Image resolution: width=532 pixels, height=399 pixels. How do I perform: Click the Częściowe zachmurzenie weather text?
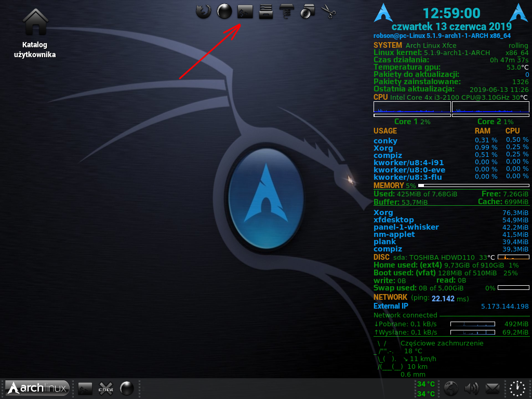tap(442, 343)
